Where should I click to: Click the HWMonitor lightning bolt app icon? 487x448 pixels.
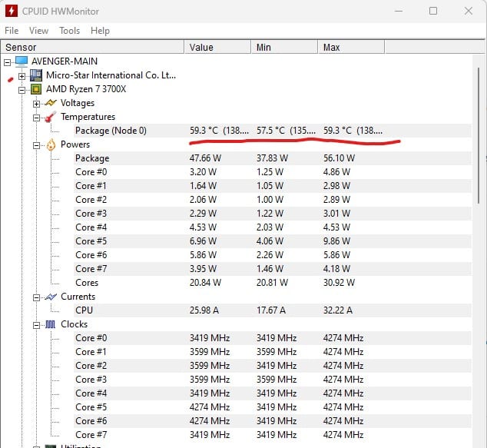tap(12, 12)
